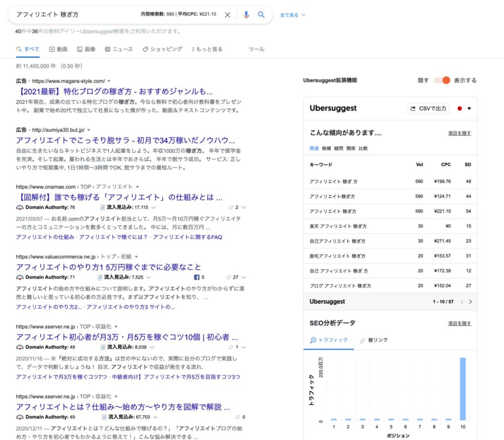Open the onamae.com result URL dropdown arrow
504x440 pixels.
pos(138,187)
